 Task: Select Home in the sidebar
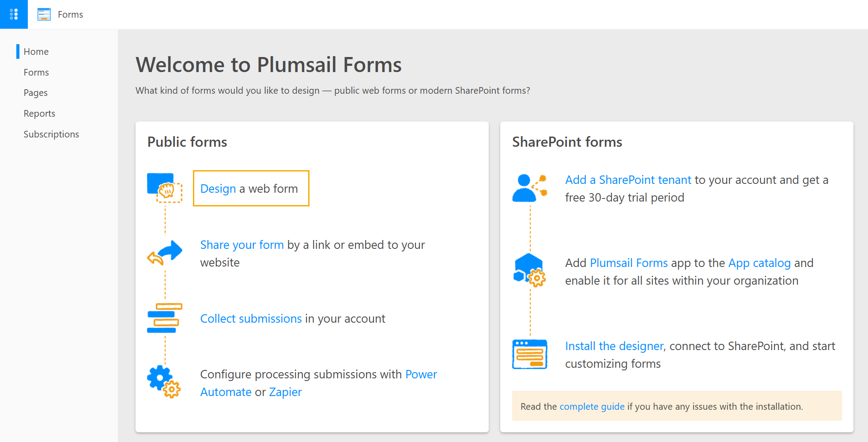pyautogui.click(x=36, y=52)
